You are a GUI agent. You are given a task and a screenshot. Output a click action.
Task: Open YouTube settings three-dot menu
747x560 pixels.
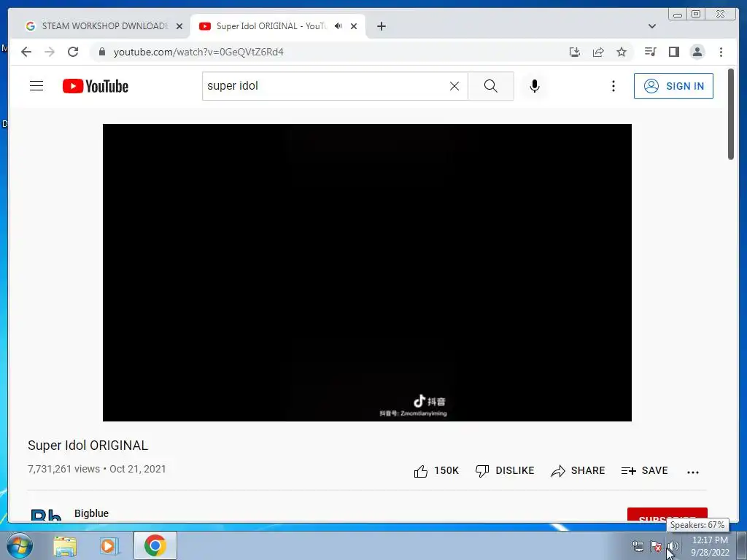(613, 86)
